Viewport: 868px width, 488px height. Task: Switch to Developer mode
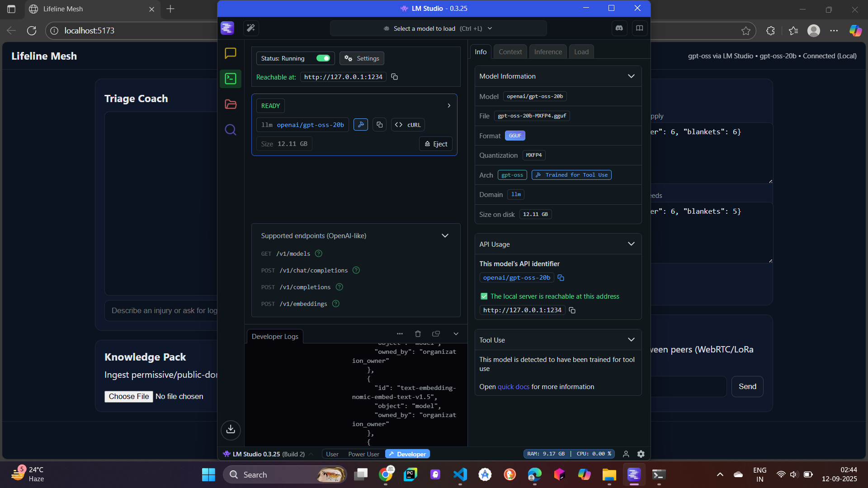(x=407, y=454)
